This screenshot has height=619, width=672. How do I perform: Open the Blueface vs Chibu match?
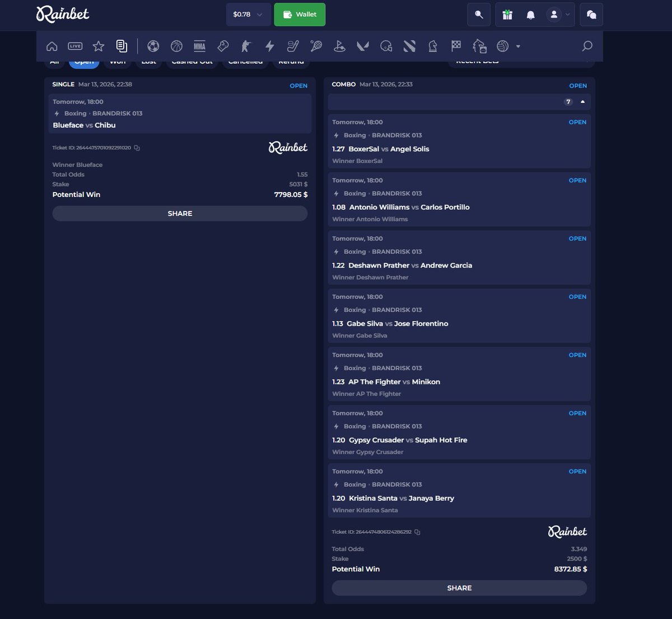[x=84, y=125]
